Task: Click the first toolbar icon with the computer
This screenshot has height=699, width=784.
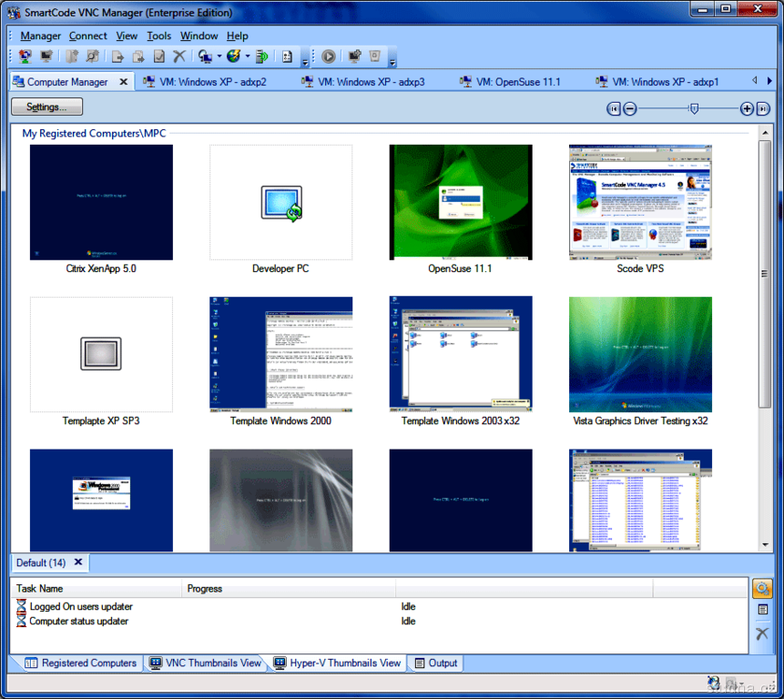Action: coord(25,56)
